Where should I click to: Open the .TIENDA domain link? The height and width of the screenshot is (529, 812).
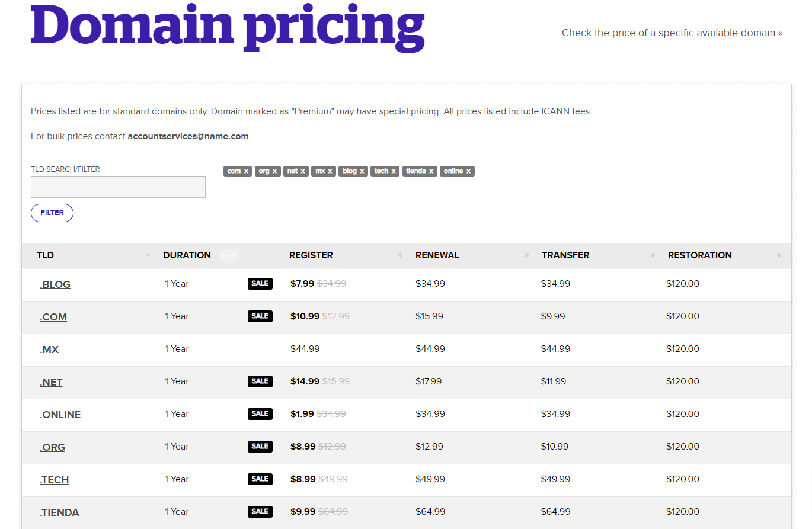tap(59, 512)
